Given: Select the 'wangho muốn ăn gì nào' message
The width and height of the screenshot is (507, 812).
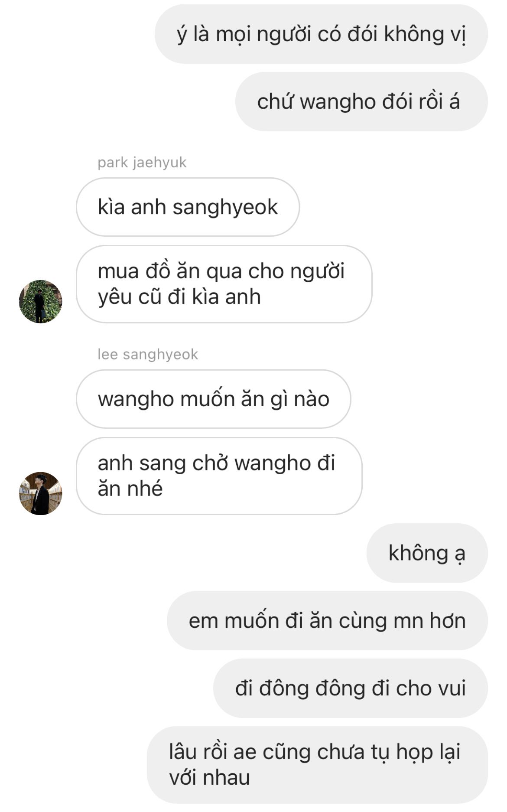Looking at the screenshot, I should tap(213, 399).
